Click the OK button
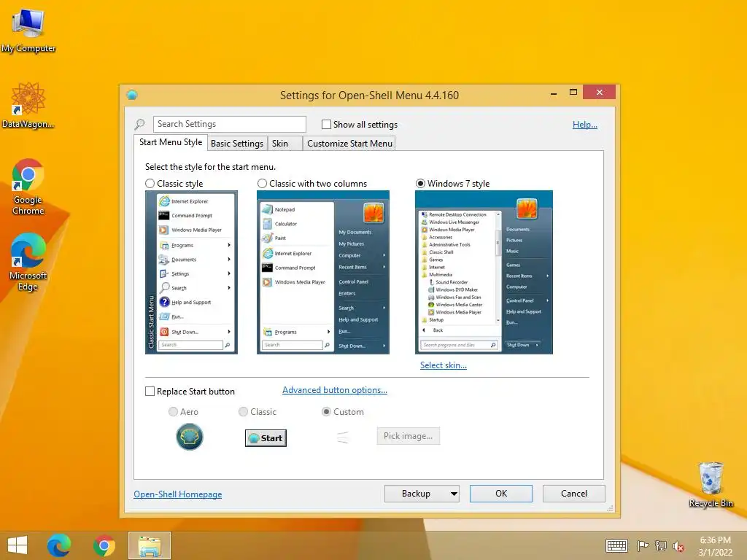This screenshot has width=747, height=560. (x=500, y=494)
